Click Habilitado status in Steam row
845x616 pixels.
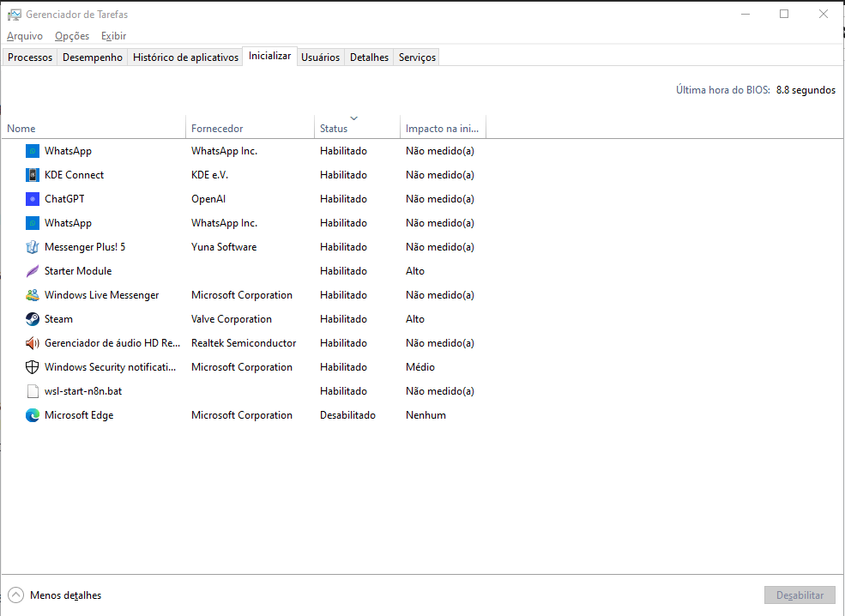point(343,319)
